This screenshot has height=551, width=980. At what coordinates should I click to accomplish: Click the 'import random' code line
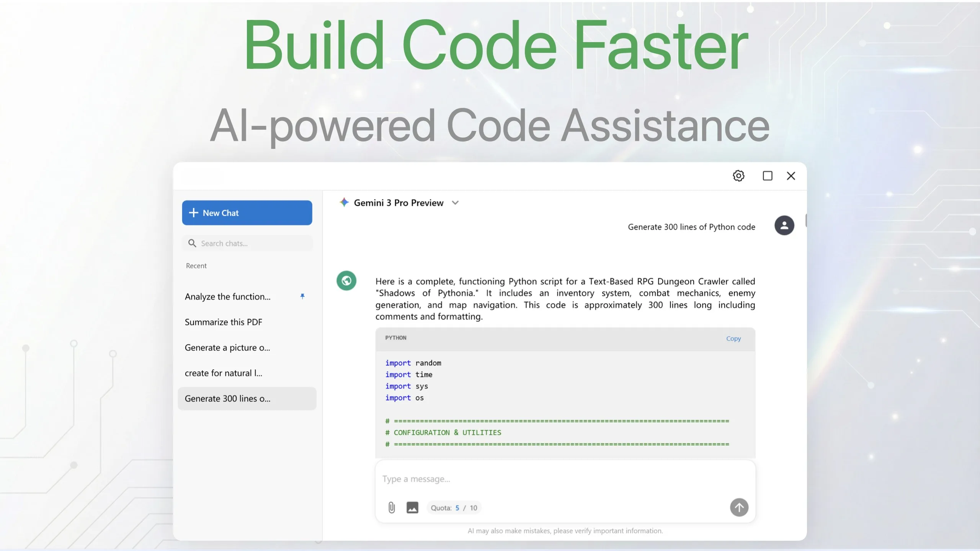(413, 363)
